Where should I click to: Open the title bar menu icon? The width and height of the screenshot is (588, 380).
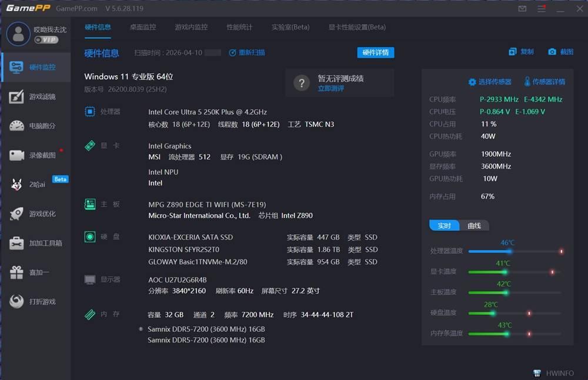[x=542, y=9]
